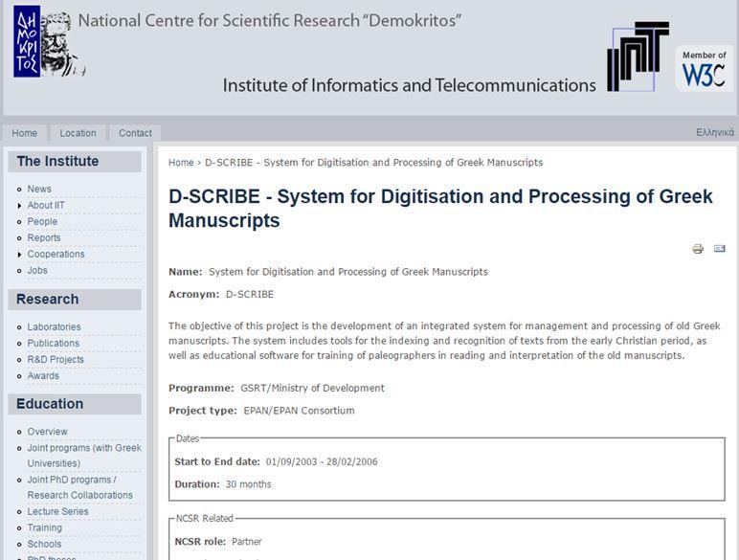Click the Institute of Informatics and Telecommunications title
739x560 pixels.
pos(409,85)
